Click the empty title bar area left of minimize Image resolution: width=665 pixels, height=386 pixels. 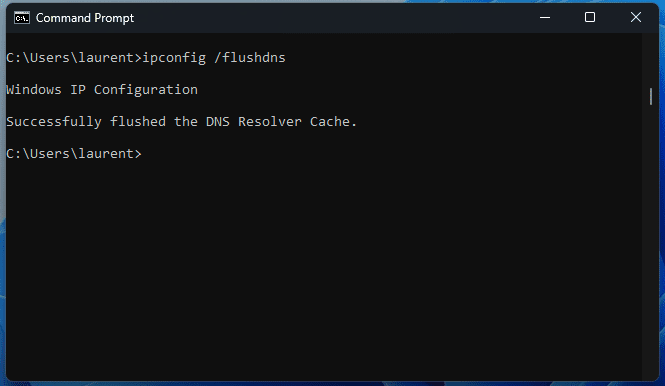click(329, 18)
